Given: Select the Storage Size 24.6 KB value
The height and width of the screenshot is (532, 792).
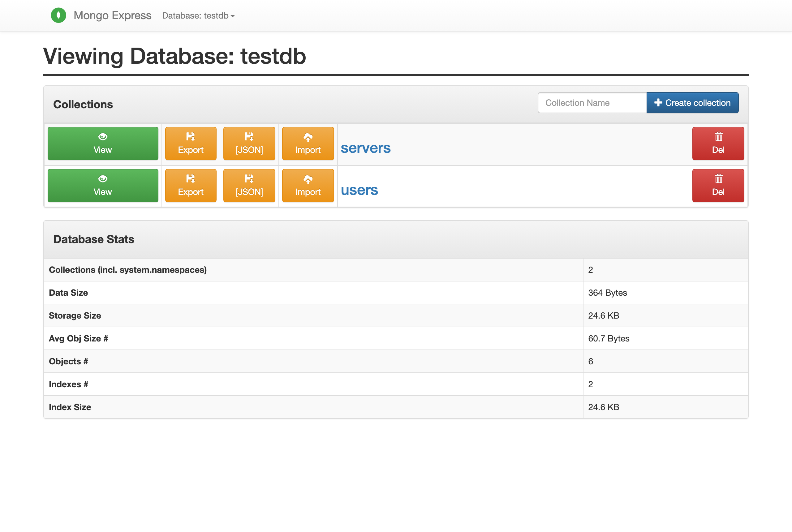Looking at the screenshot, I should tap(603, 315).
